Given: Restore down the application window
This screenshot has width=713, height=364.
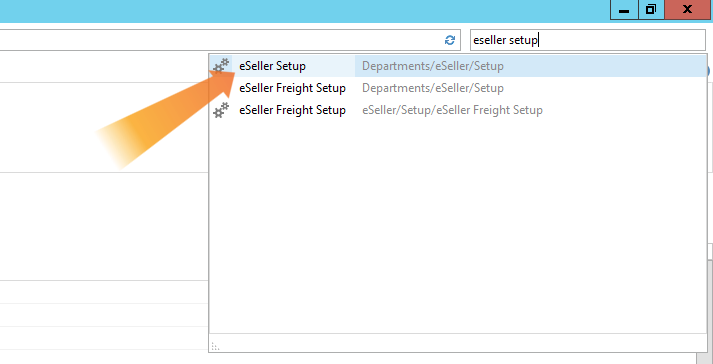Looking at the screenshot, I should pyautogui.click(x=652, y=10).
